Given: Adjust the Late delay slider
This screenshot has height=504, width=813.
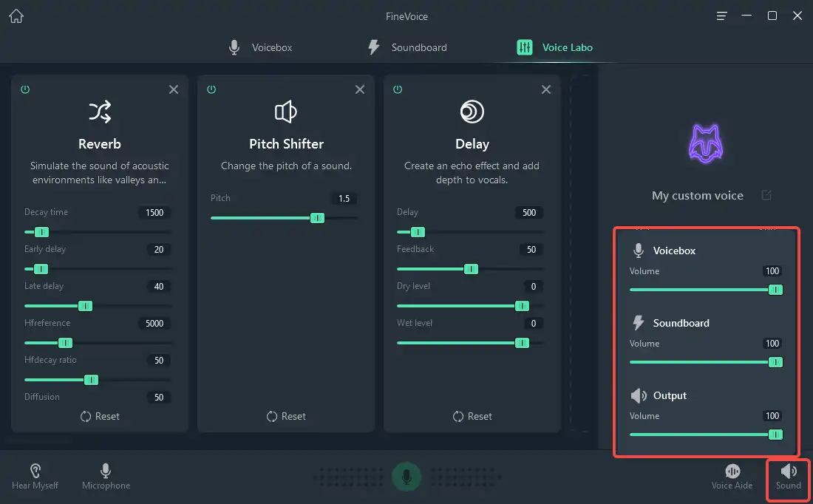Looking at the screenshot, I should pos(98,306).
